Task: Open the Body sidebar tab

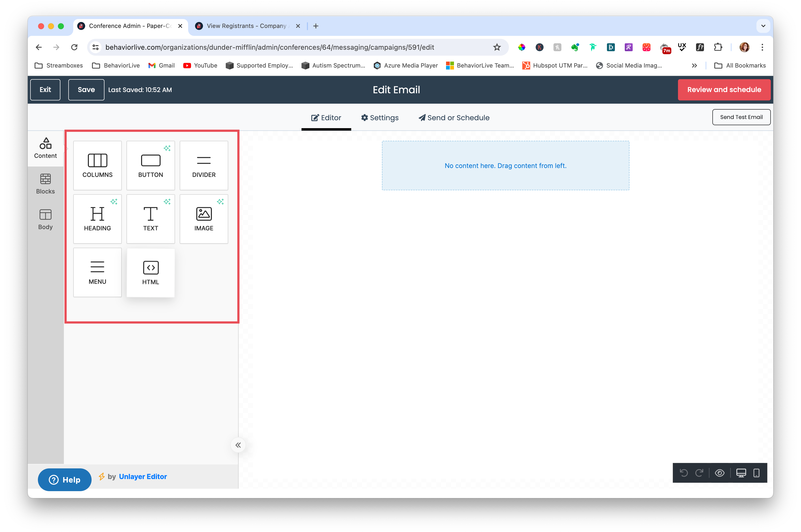Action: 46,219
